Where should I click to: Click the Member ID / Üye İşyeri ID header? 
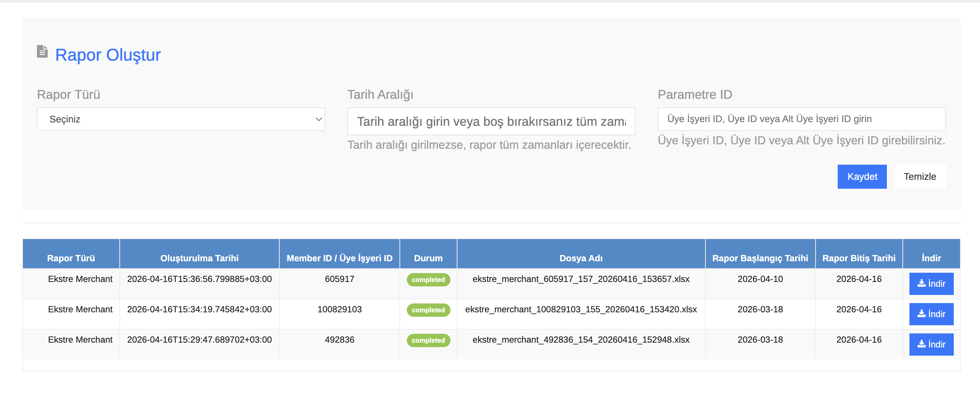click(x=339, y=258)
